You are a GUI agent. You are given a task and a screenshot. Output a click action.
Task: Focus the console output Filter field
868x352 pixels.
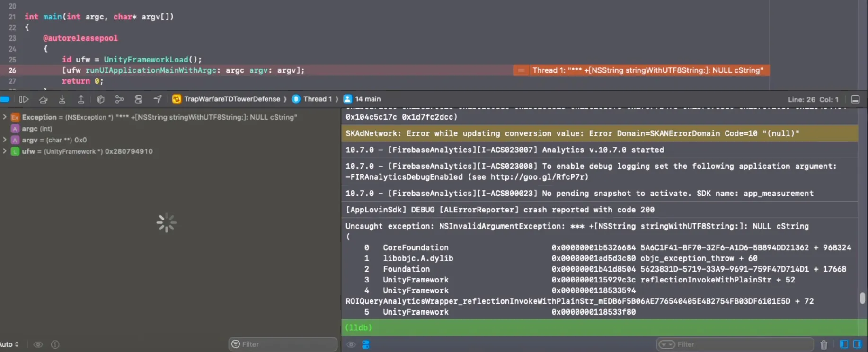click(735, 344)
